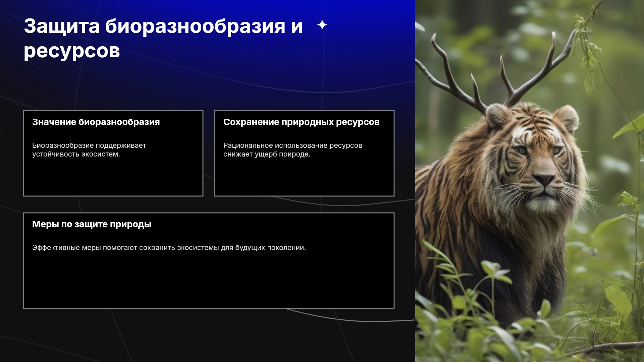Select the text about 'Эффективные меры помогают сохранить экосистемы'
Screen dimensions: 644x362
pyautogui.click(x=169, y=248)
